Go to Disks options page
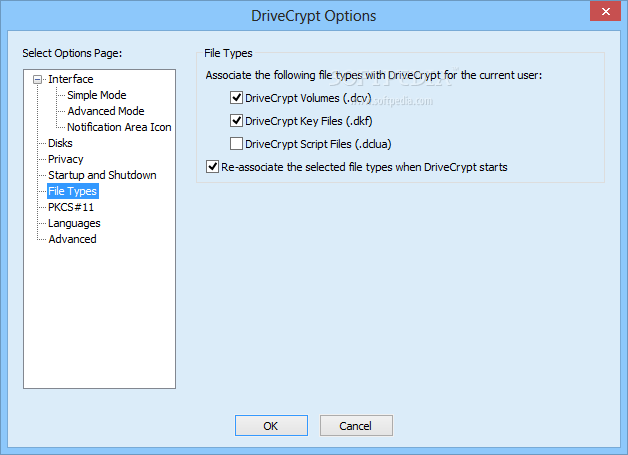This screenshot has width=628, height=455. point(60,143)
